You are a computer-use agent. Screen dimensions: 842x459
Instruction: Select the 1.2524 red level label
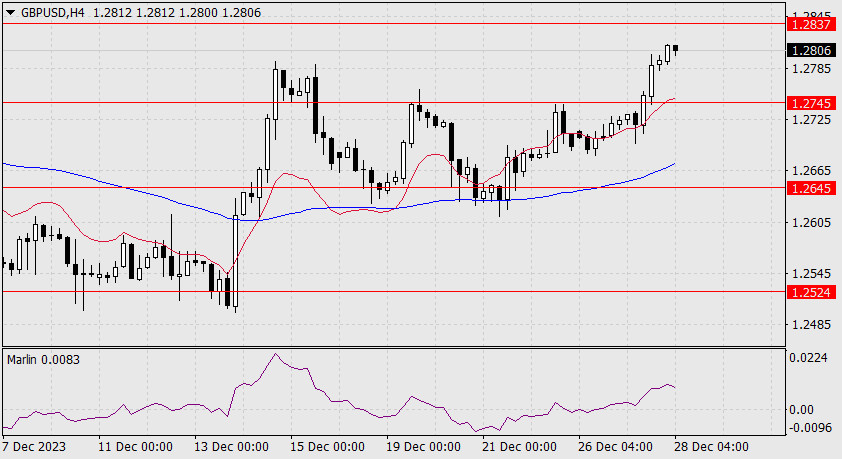pyautogui.click(x=811, y=293)
